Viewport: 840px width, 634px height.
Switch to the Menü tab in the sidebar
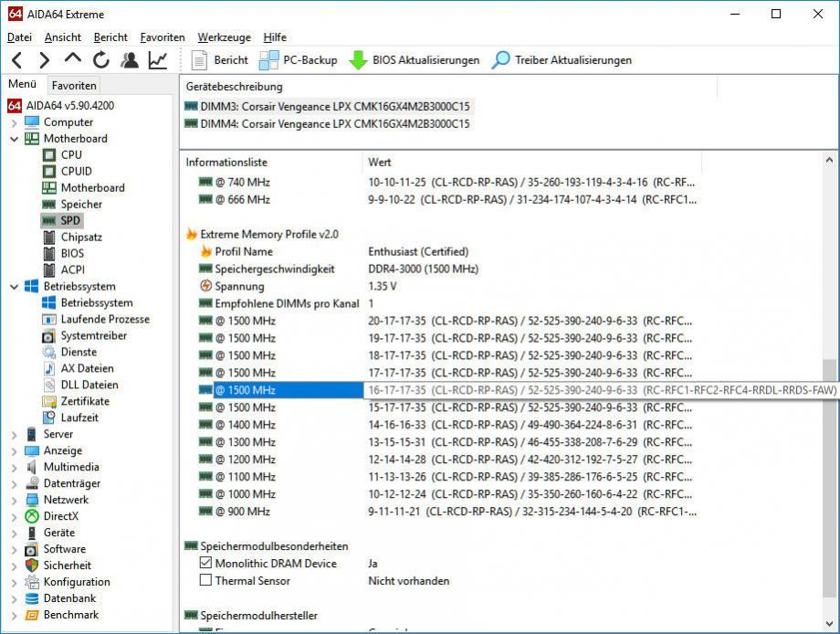(x=23, y=84)
